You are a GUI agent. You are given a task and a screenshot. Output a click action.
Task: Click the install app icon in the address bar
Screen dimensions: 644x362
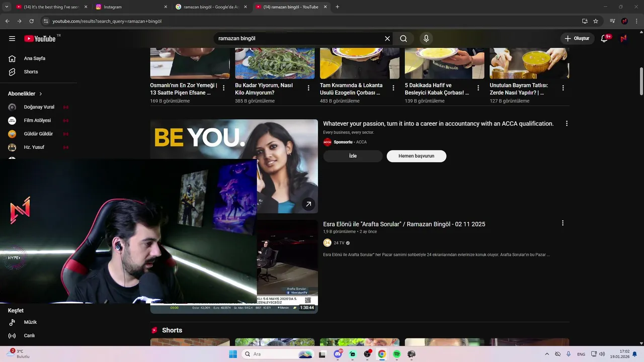point(585,21)
